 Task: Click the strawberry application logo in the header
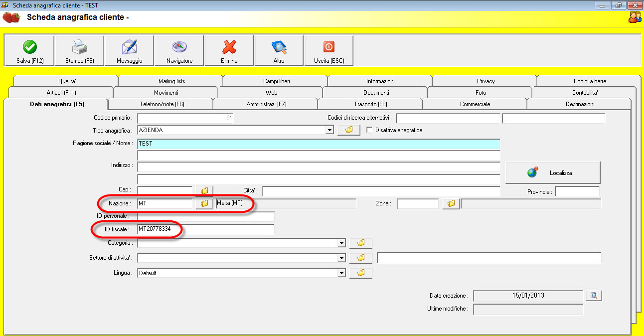[x=11, y=17]
